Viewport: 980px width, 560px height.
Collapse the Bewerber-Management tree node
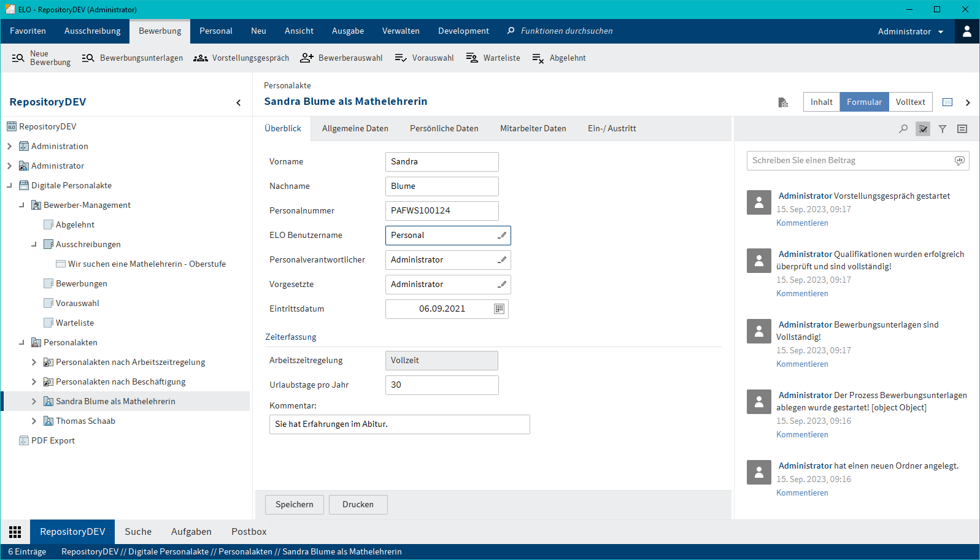click(x=21, y=205)
